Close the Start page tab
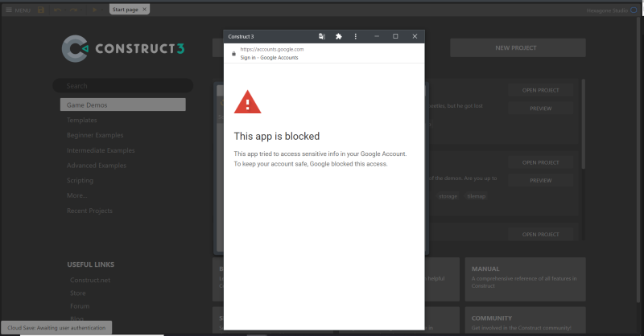The height and width of the screenshot is (336, 644). pyautogui.click(x=145, y=9)
